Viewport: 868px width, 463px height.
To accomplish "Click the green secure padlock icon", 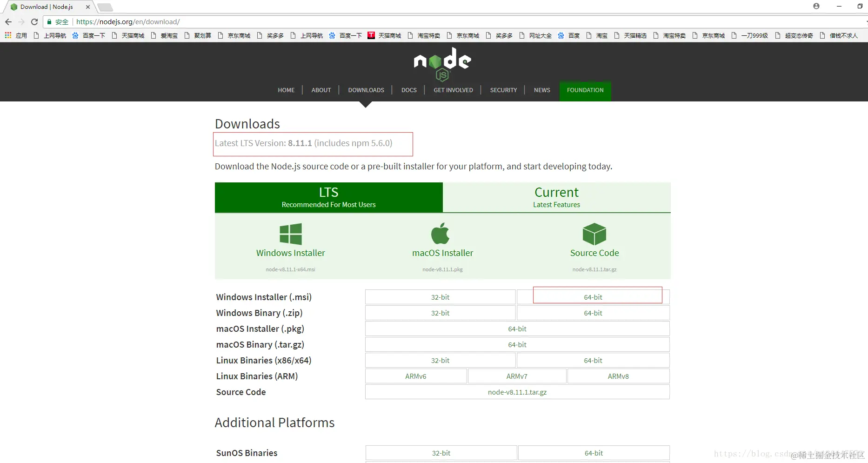I will click(49, 22).
